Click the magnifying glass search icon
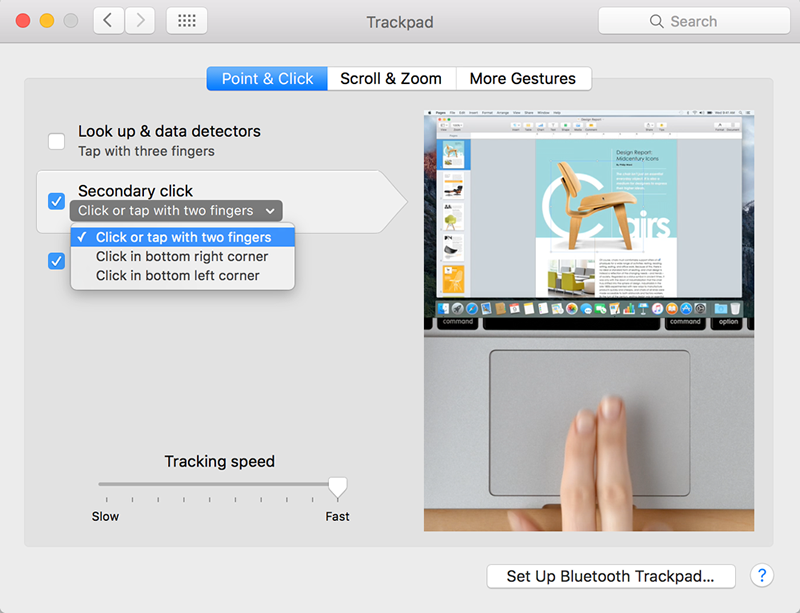Viewport: 800px width, 613px height. point(657,21)
